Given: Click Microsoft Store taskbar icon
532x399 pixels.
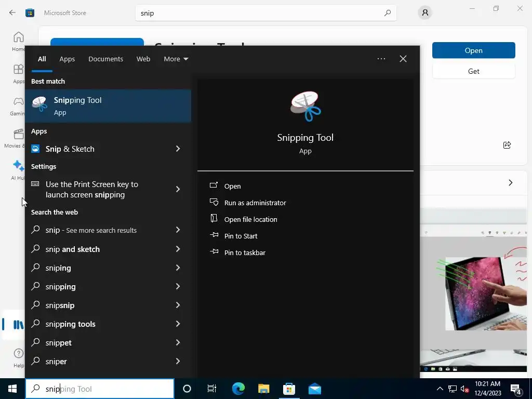Looking at the screenshot, I should [x=289, y=389].
